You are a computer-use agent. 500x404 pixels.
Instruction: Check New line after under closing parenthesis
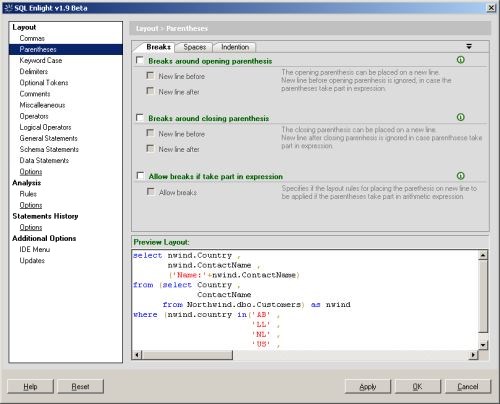pyautogui.click(x=150, y=149)
